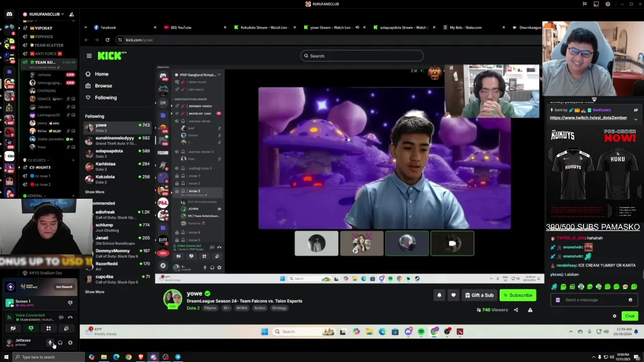Open Discord noise suppression waveform icon

pos(61,317)
